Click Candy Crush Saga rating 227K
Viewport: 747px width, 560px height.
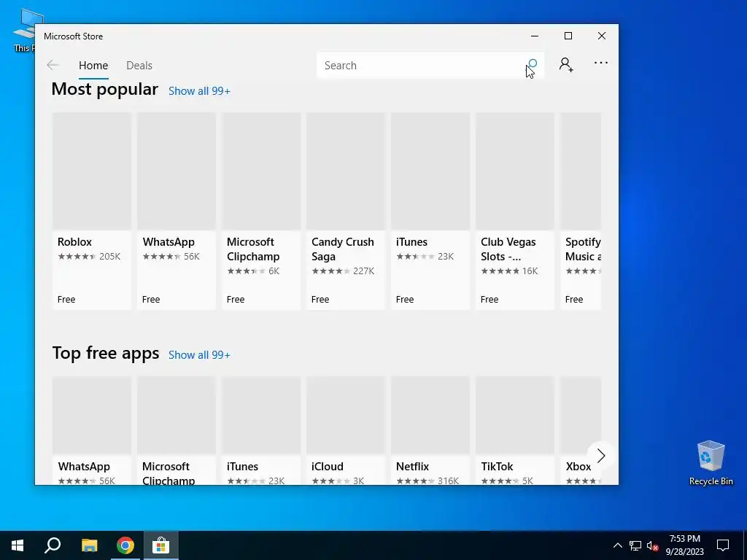[x=343, y=271]
